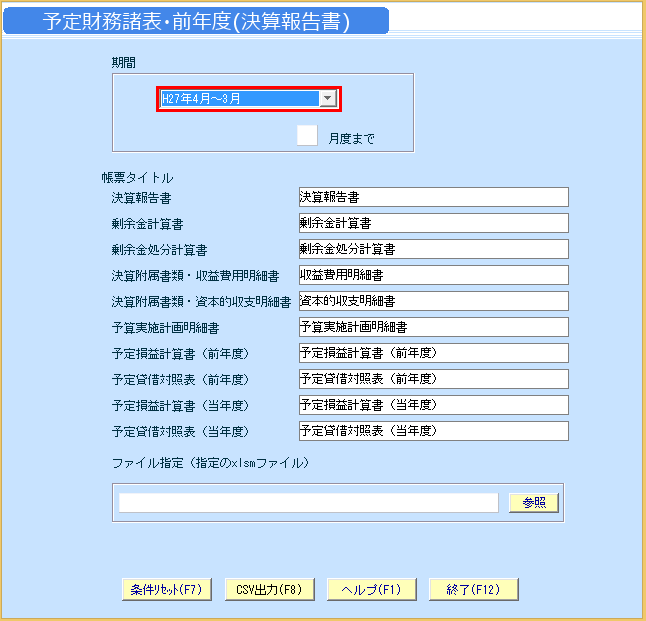Edit the 予定損益計算書（前年度） title field
The height and width of the screenshot is (621, 646).
point(433,353)
